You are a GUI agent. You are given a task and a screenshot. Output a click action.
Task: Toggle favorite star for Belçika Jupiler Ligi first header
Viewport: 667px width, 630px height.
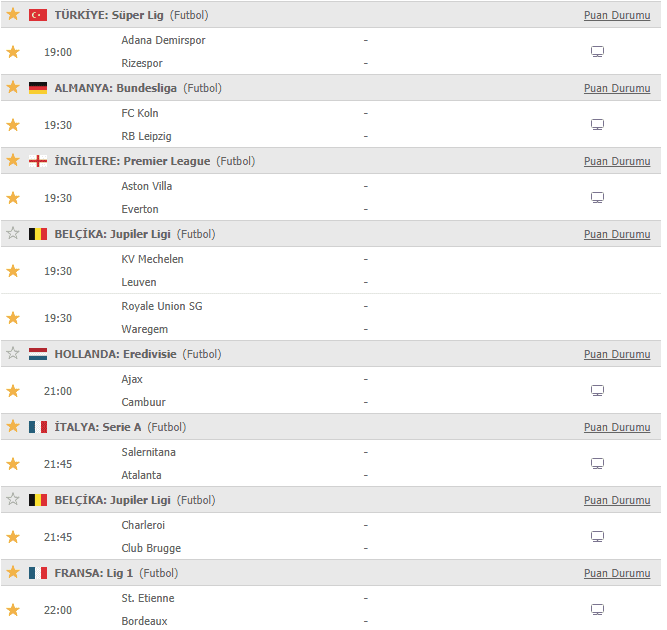13,234
